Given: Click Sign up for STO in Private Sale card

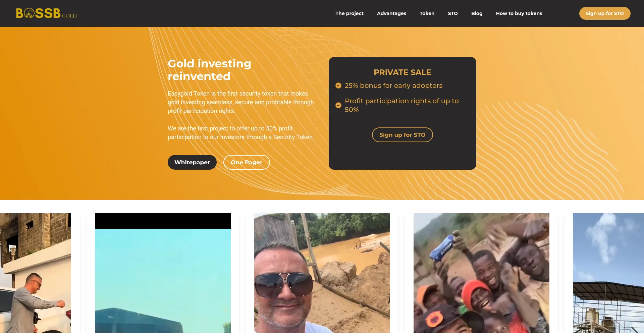Looking at the screenshot, I should [402, 135].
